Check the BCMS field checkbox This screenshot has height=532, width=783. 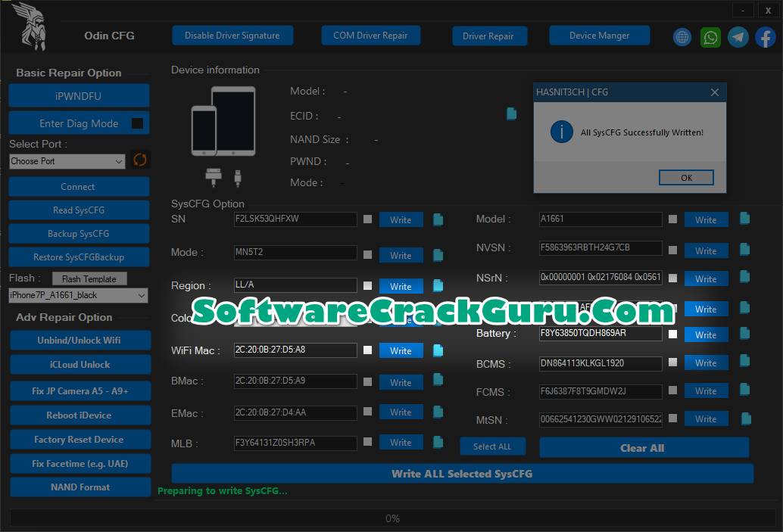click(672, 362)
